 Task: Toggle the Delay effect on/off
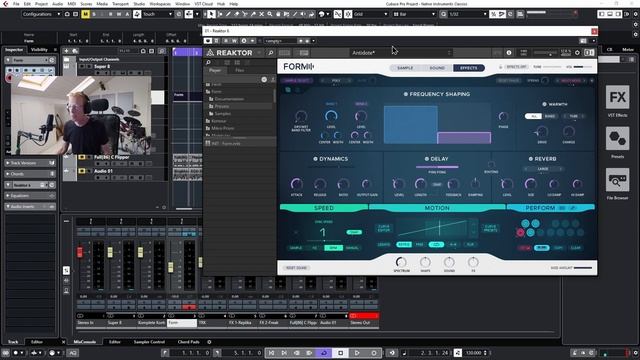[427, 159]
